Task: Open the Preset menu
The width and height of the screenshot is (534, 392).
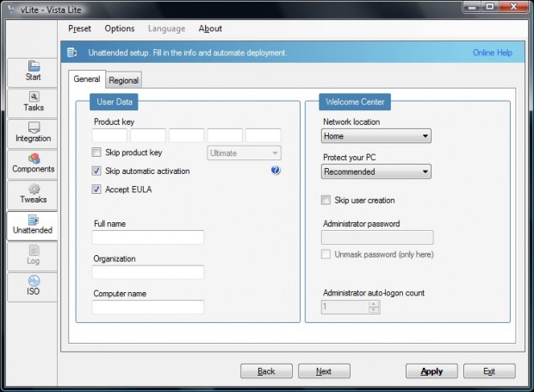Action: pos(80,28)
